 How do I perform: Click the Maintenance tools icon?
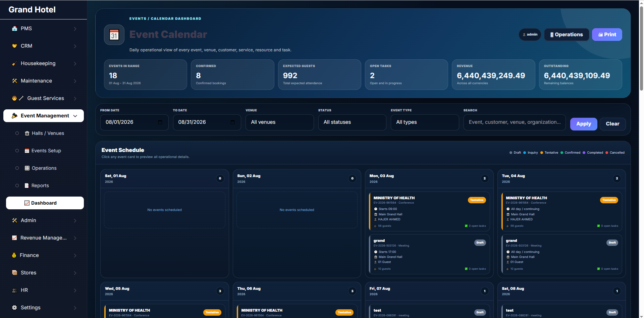coord(14,81)
